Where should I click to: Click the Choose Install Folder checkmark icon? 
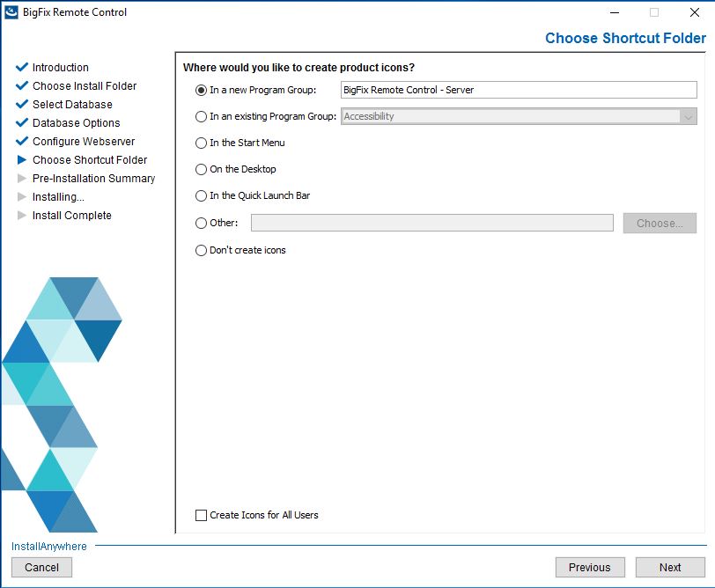point(22,85)
